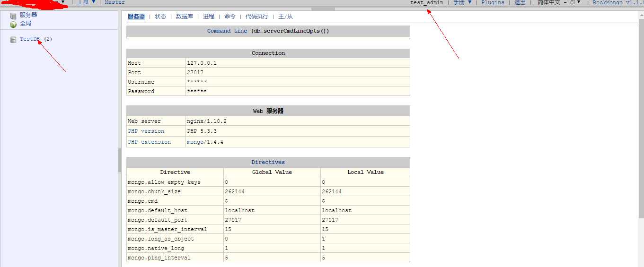The image size is (644, 267).
Task: Switch to the 状态 tab
Action: (160, 17)
